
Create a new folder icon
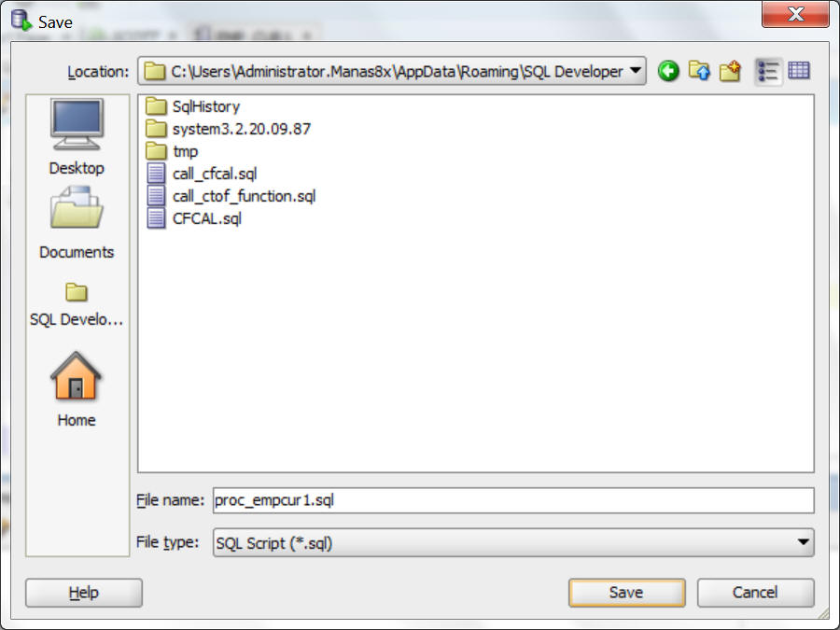[x=730, y=71]
